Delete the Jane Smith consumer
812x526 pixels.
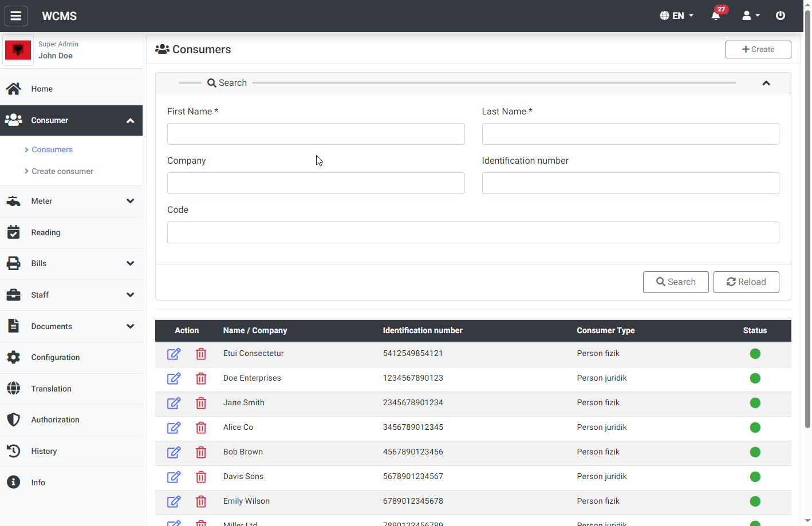pyautogui.click(x=201, y=403)
